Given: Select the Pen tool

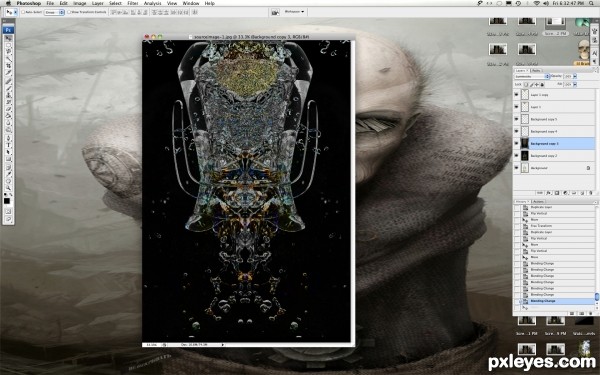Looking at the screenshot, I should point(8,139).
